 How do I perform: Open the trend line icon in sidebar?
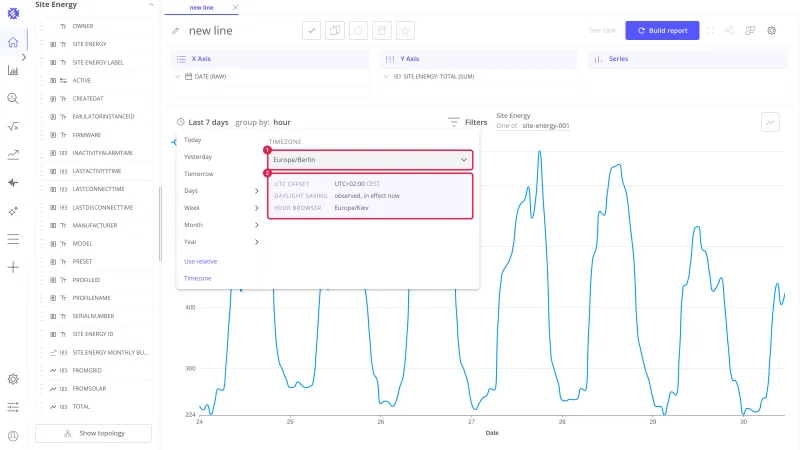point(13,155)
